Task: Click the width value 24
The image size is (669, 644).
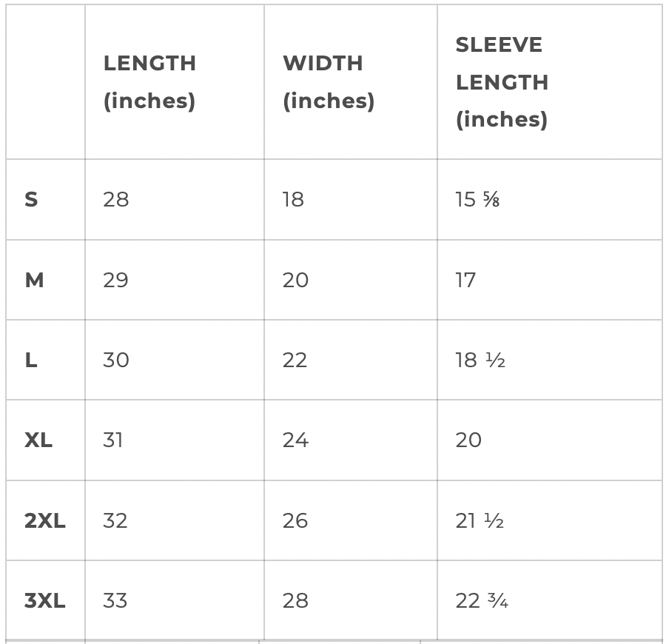Action: click(295, 440)
